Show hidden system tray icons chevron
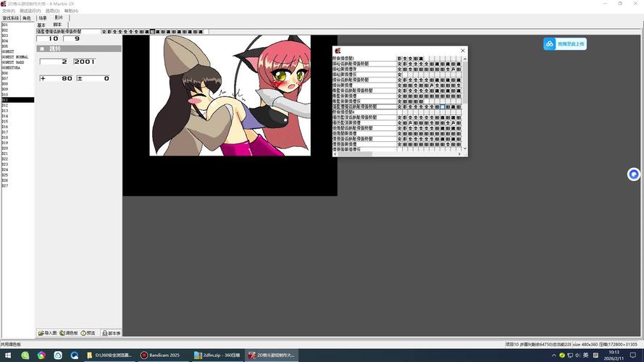Viewport: 644px width, 362px height. click(553, 355)
